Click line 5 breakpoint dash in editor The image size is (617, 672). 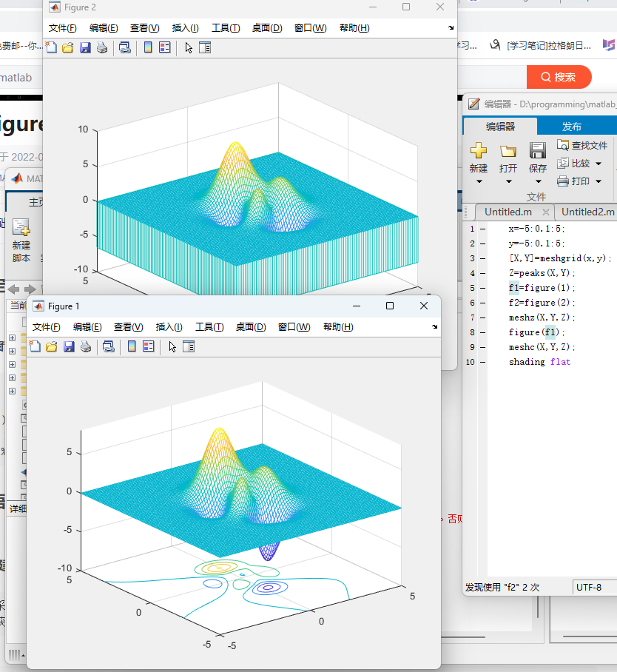(x=483, y=288)
